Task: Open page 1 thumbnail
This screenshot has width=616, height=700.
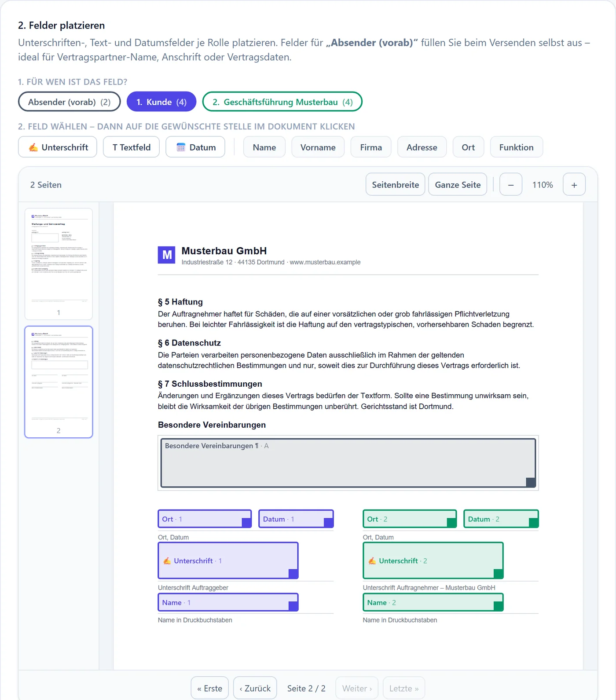Action: click(x=59, y=264)
